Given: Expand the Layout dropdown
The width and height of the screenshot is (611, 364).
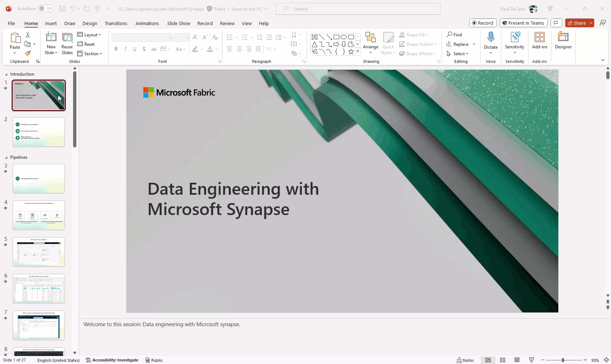Looking at the screenshot, I should click(x=89, y=35).
